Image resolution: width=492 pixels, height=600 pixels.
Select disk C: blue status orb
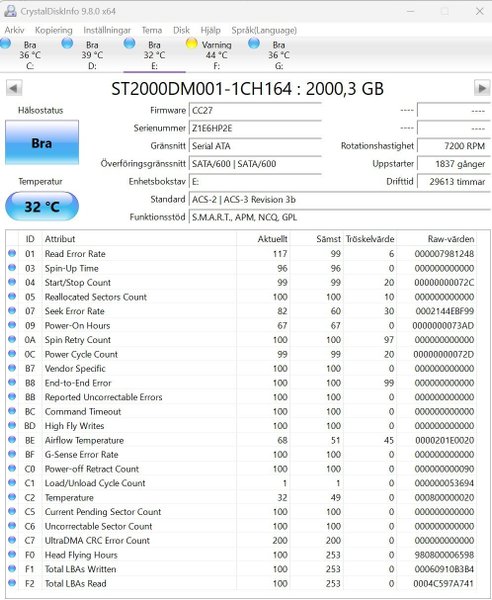[x=5, y=43]
